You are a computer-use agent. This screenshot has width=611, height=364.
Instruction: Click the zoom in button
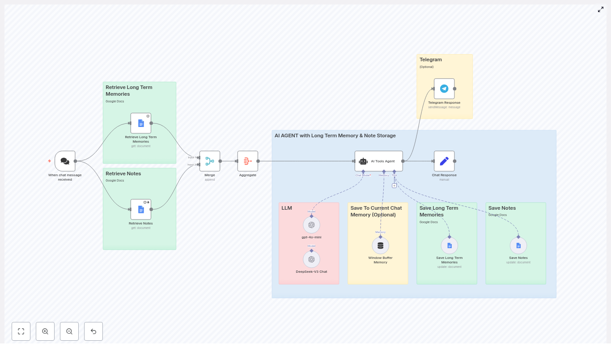[x=45, y=331]
